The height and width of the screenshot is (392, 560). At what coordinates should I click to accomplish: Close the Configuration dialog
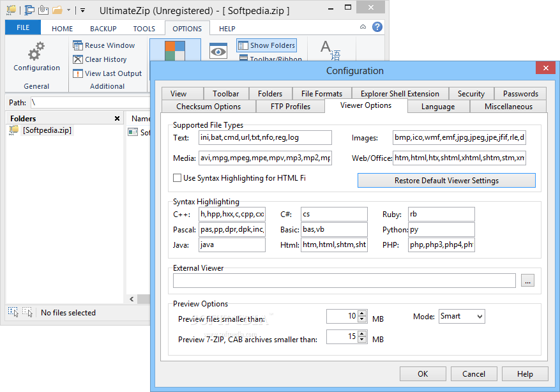[x=546, y=68]
